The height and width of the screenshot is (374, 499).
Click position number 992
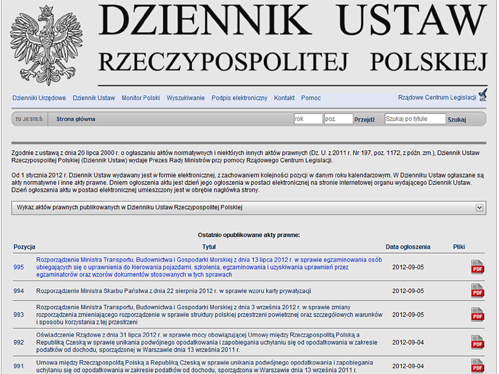coord(19,342)
